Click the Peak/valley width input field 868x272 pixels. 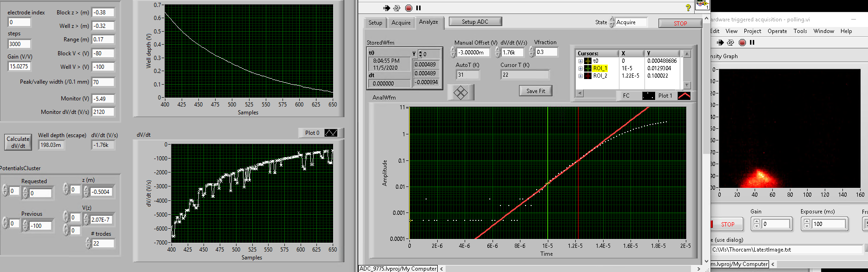click(103, 82)
